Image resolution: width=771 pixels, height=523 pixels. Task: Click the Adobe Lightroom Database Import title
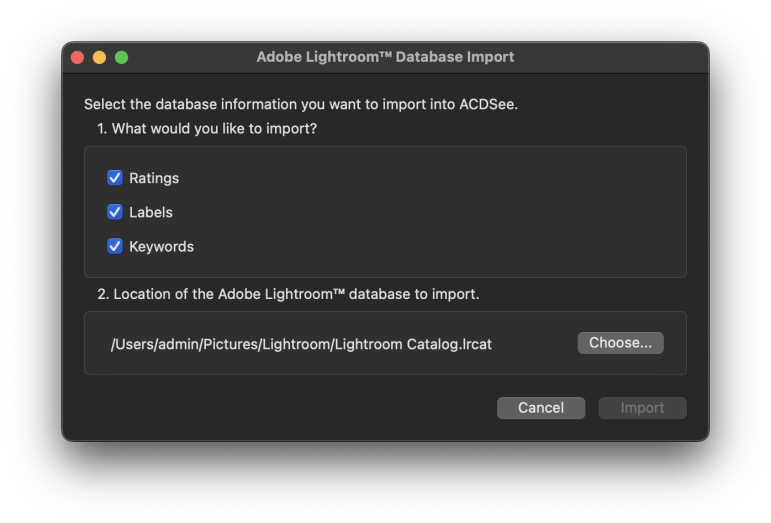pos(385,57)
